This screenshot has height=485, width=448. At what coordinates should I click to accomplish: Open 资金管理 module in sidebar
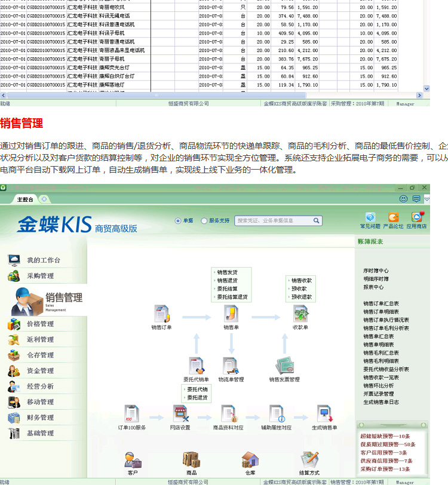41,370
